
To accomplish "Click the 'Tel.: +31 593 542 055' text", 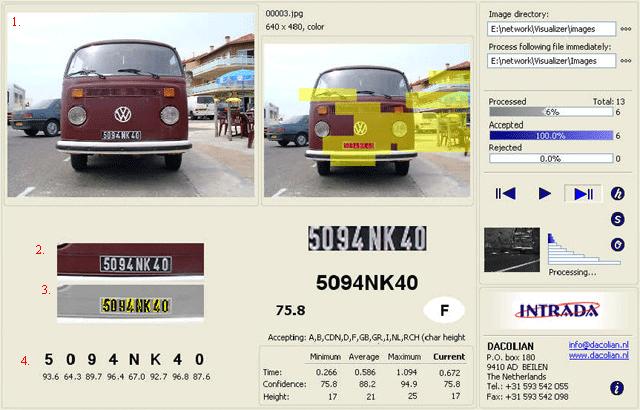I will pos(527,386).
